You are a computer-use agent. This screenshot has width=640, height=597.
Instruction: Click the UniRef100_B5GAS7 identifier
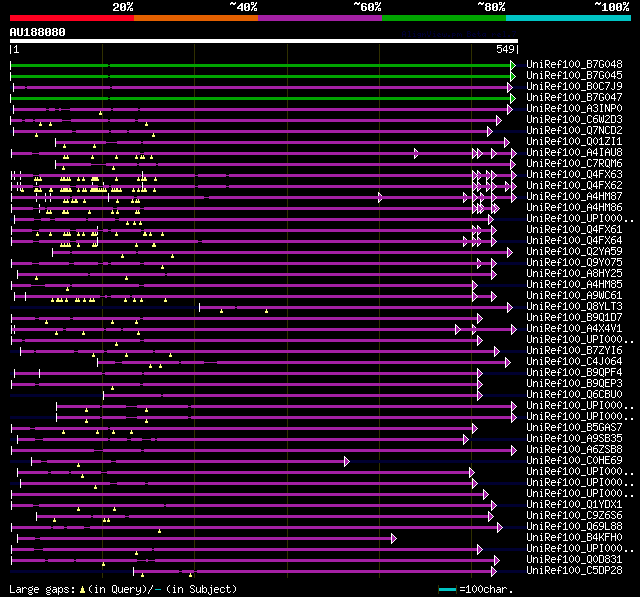pos(574,428)
